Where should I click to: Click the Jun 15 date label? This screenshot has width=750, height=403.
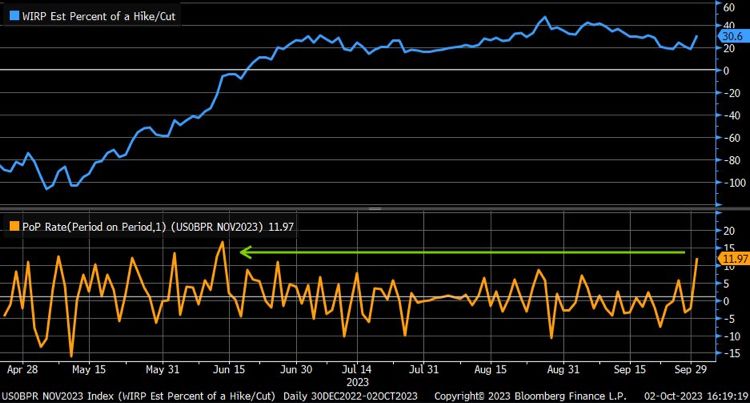pyautogui.click(x=229, y=368)
